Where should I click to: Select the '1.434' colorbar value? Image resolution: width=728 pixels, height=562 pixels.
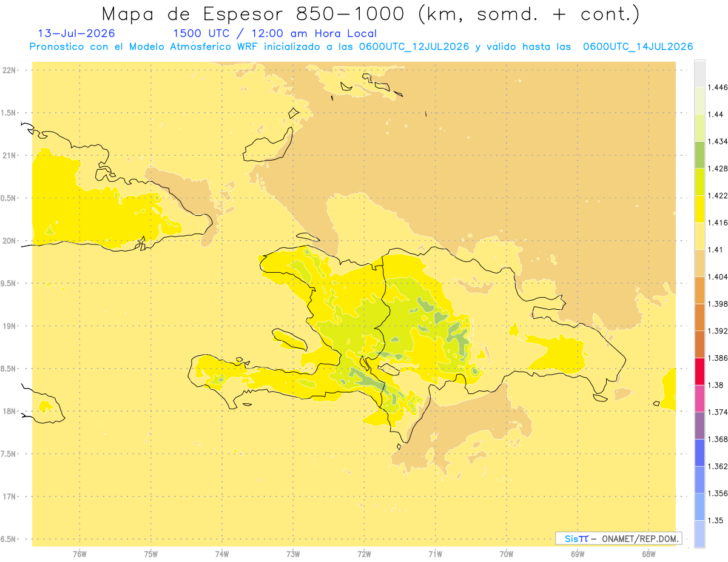point(719,141)
